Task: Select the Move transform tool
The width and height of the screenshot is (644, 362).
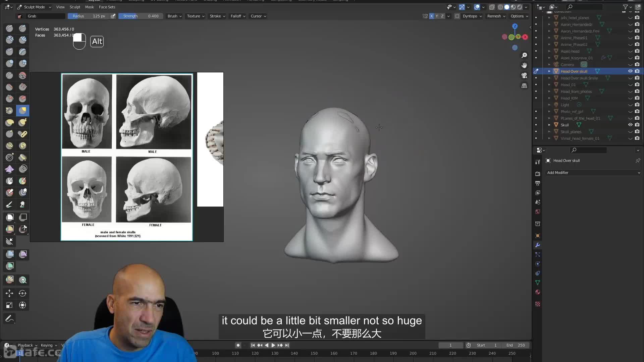Action: pos(9,293)
